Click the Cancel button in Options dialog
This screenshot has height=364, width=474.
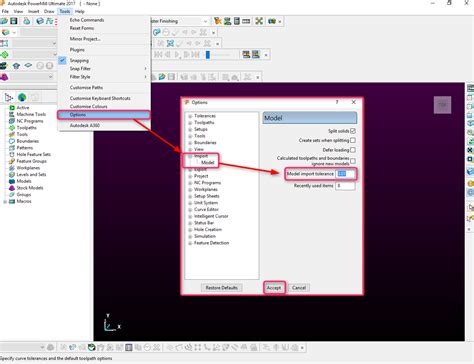point(299,288)
